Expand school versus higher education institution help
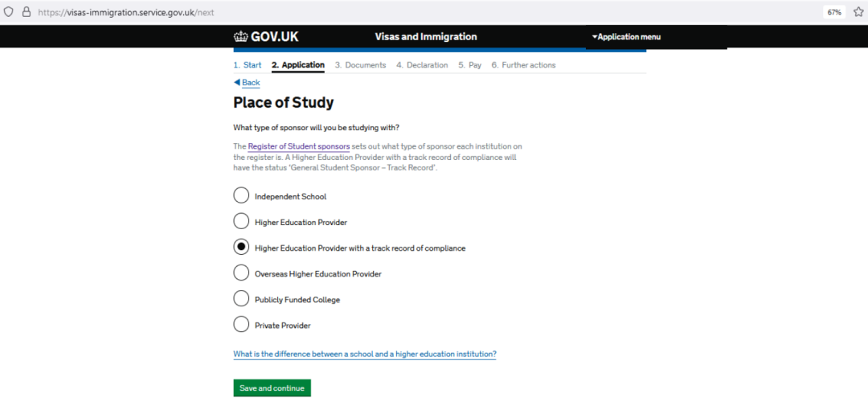The height and width of the screenshot is (402, 868). (x=365, y=354)
